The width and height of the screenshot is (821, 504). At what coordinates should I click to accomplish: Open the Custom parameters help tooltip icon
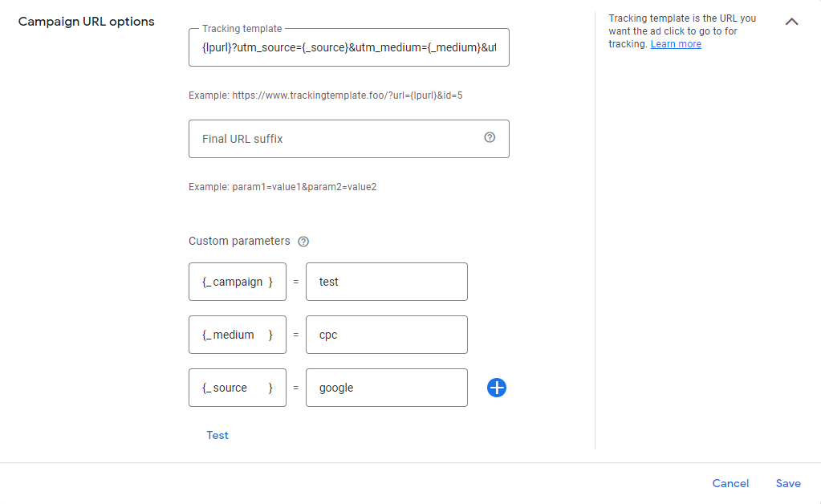click(x=303, y=242)
